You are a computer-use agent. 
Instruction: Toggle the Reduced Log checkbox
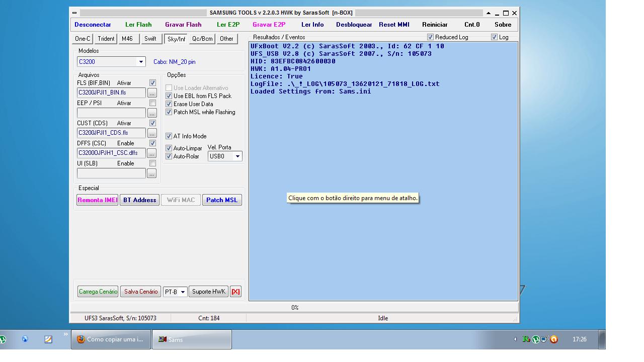[x=430, y=37]
